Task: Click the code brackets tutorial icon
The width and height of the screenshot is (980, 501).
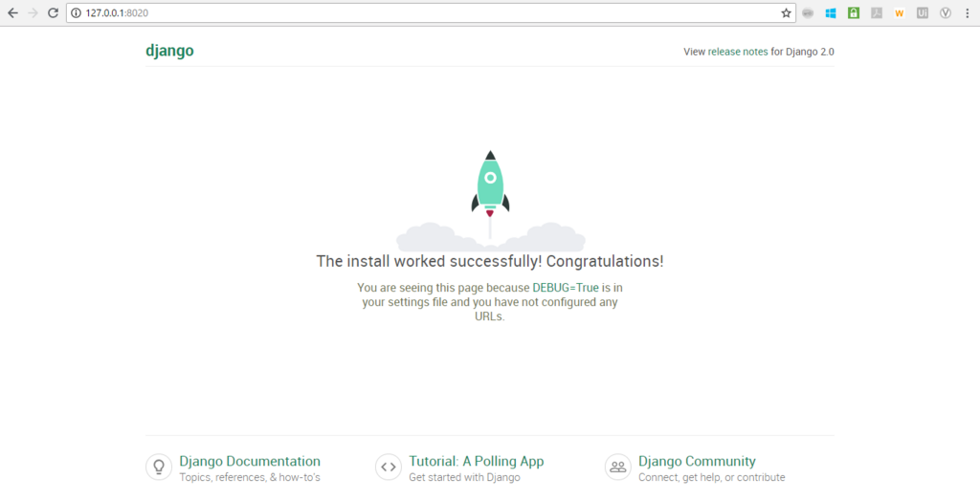Action: (389, 468)
